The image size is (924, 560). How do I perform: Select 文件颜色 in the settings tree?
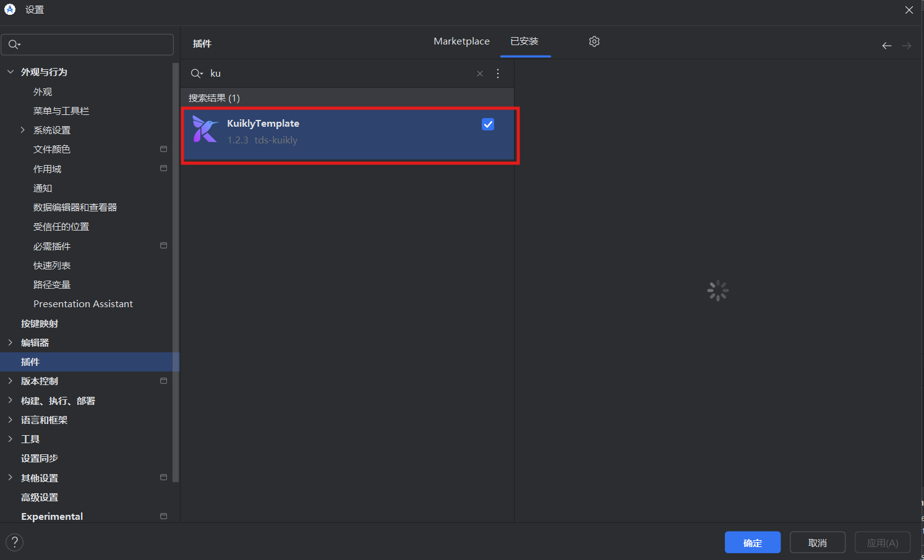click(52, 149)
